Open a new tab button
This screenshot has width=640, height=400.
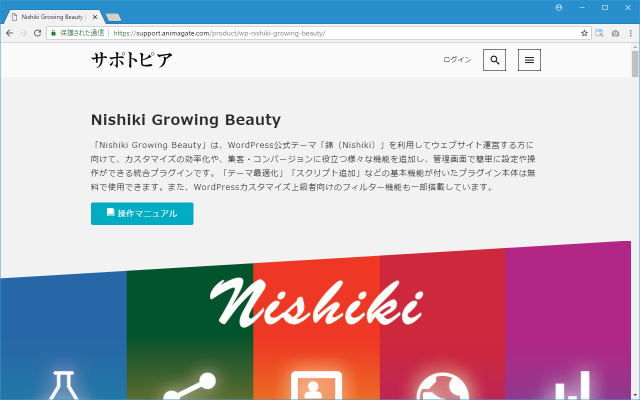tap(113, 17)
